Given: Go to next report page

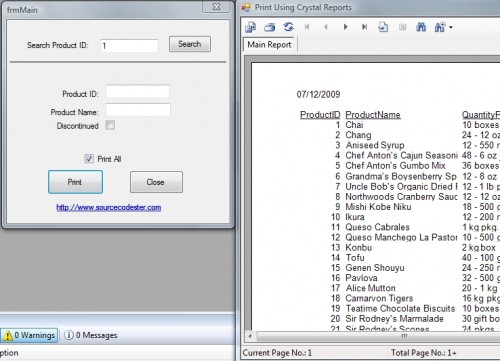Looking at the screenshot, I should 345,27.
